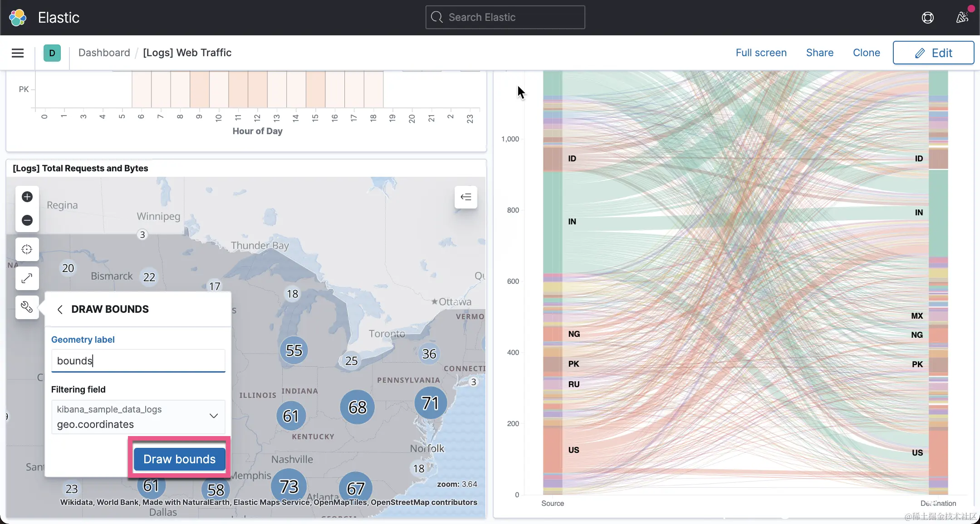Click the Edit dashboard button

tap(933, 53)
